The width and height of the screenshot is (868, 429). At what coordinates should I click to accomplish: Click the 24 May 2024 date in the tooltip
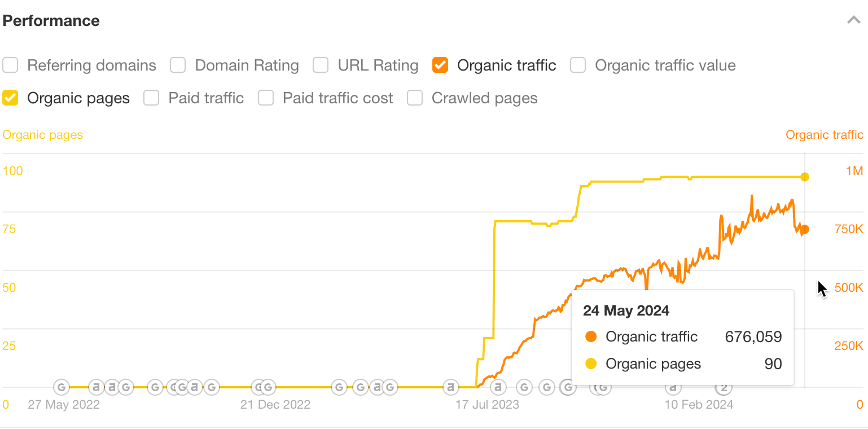pos(626,310)
